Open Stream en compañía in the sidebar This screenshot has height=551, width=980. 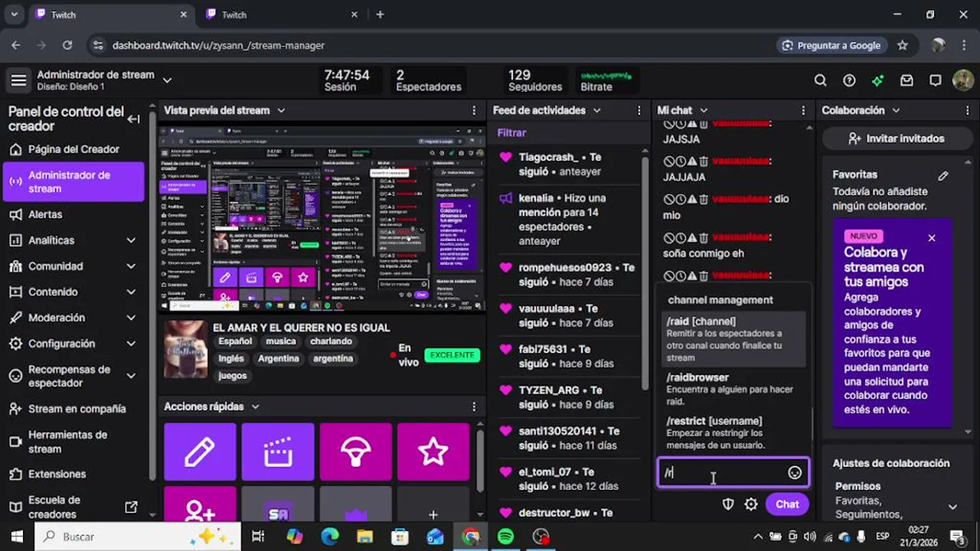pos(74,409)
